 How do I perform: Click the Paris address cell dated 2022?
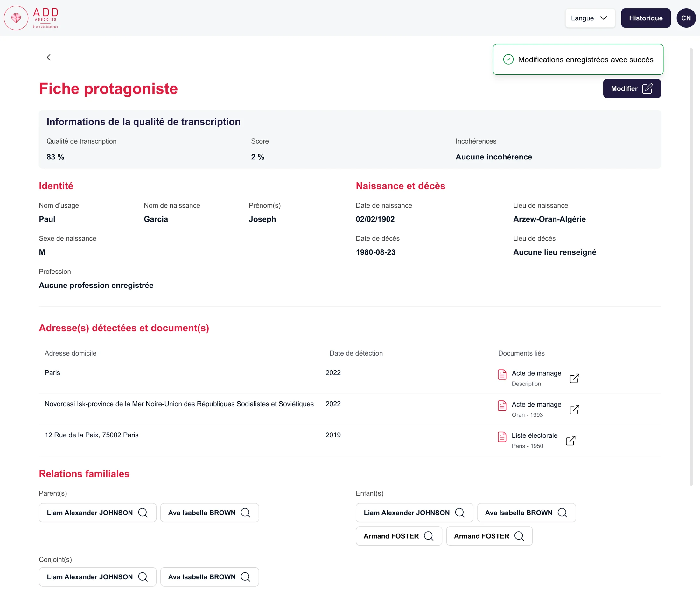tap(52, 372)
